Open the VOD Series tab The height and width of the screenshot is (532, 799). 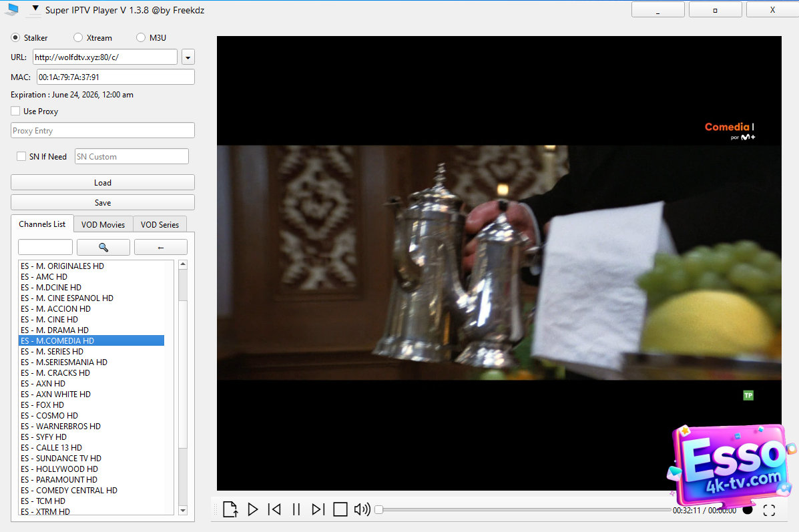pos(160,224)
